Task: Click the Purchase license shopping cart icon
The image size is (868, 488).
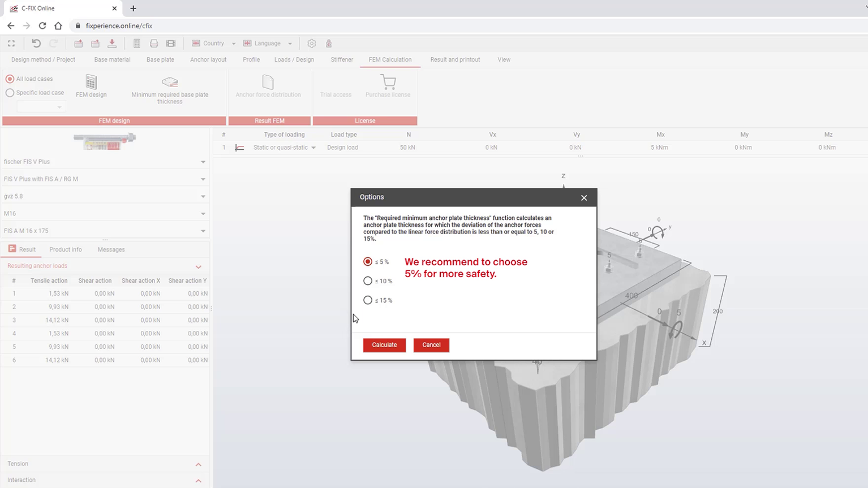Action: [388, 83]
